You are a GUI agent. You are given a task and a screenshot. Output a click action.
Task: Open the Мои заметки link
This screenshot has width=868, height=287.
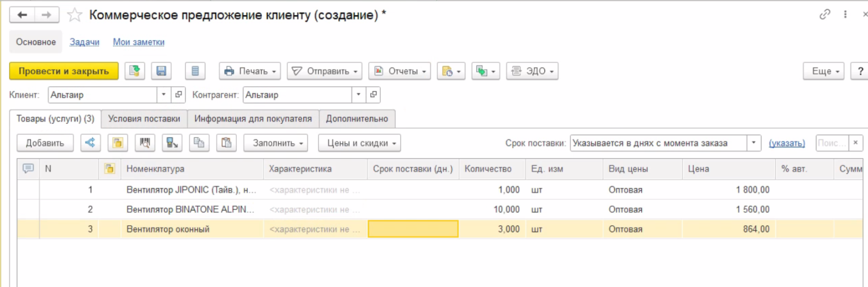[138, 42]
